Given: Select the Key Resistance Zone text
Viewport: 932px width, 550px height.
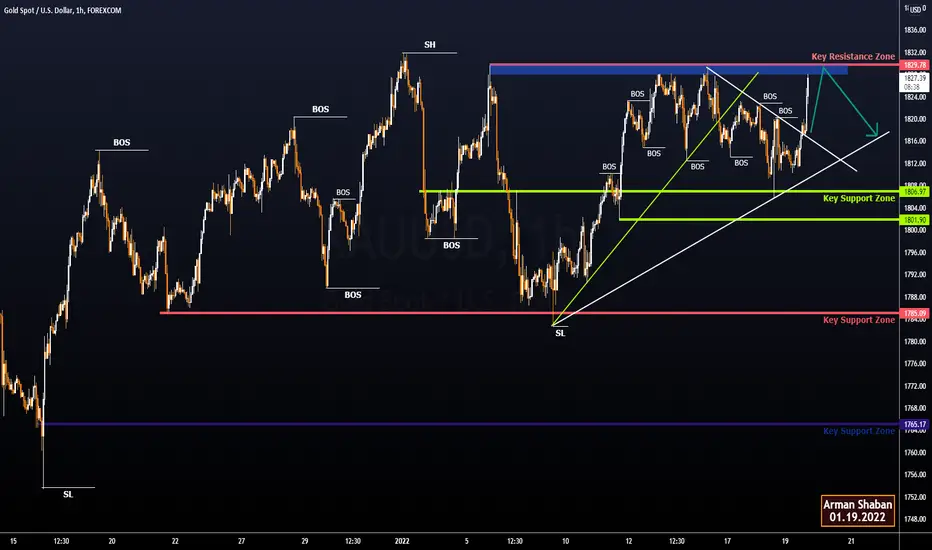Looking at the screenshot, I should 853,56.
